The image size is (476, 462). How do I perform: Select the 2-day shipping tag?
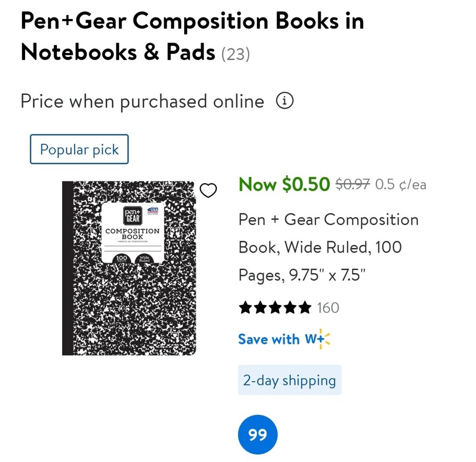(290, 380)
